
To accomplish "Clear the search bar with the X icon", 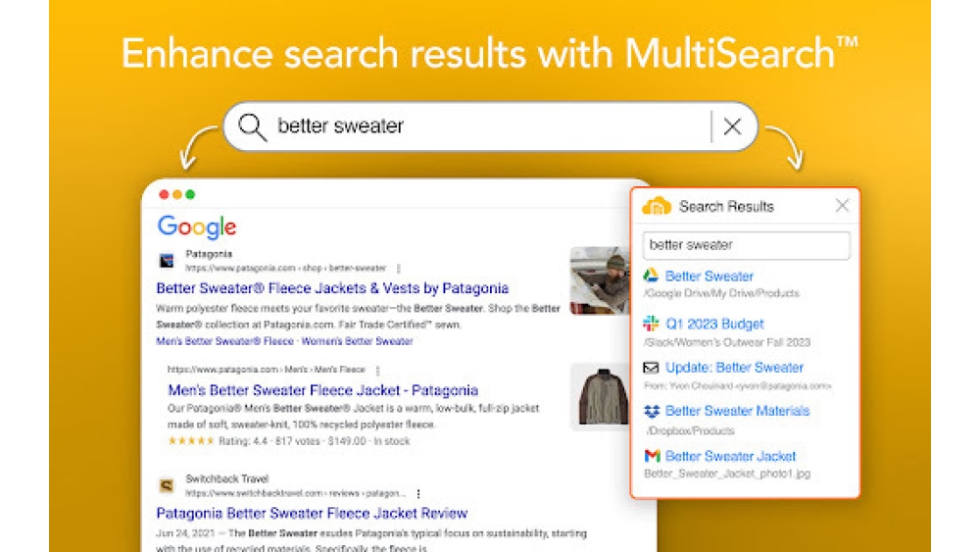I will tap(732, 125).
